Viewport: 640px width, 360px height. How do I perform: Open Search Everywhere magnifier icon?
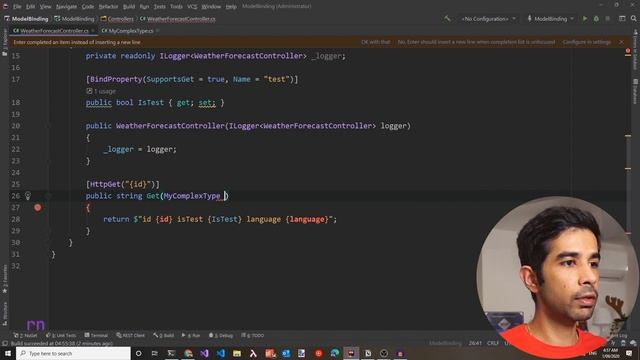click(633, 19)
